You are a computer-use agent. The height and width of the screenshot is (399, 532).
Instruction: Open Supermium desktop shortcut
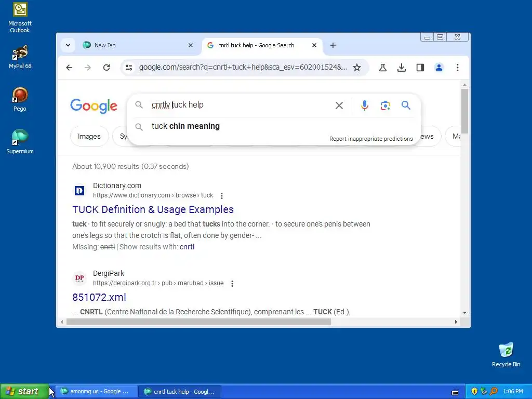point(20,141)
